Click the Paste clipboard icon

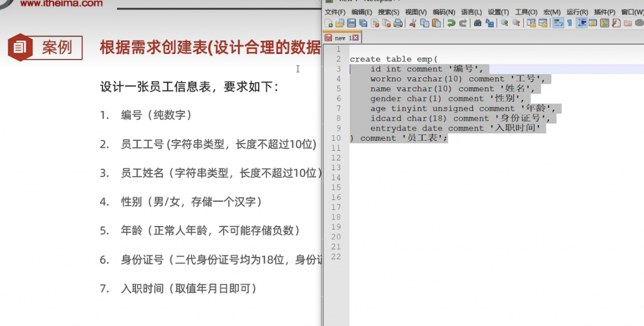(436, 23)
